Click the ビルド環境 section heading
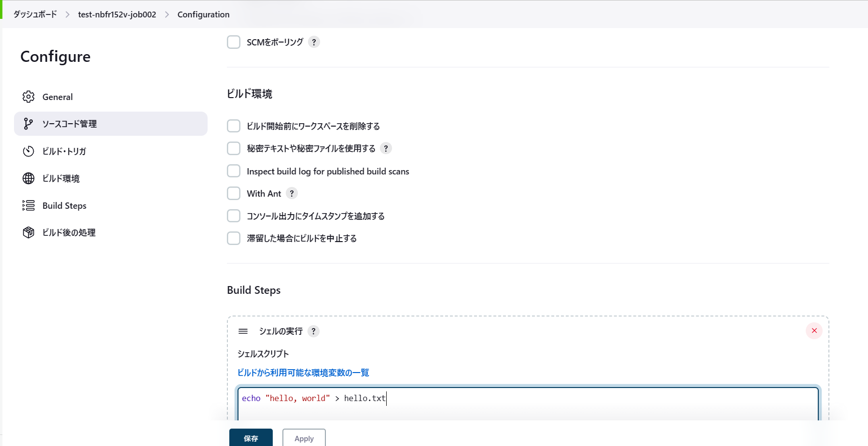Screen dimensions: 868x446 pos(250,94)
